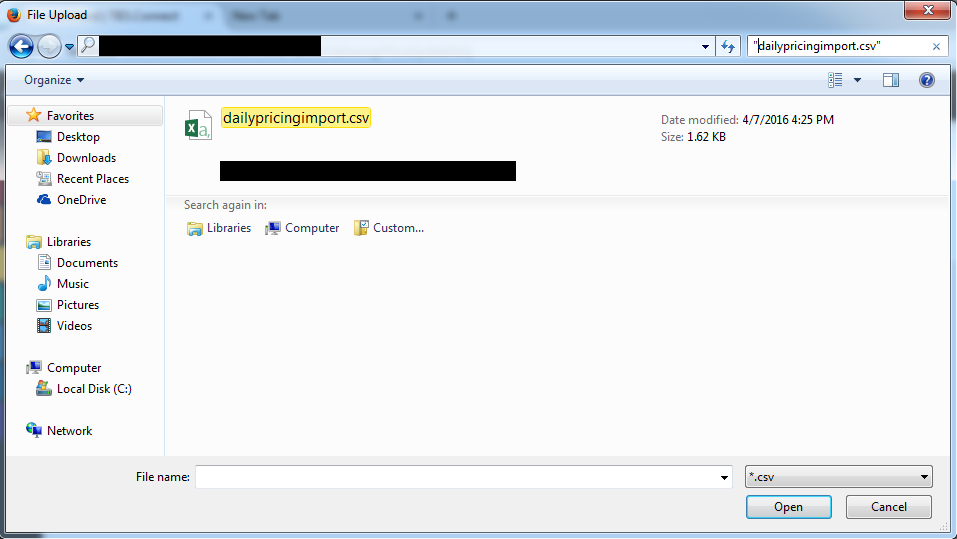
Task: Click the Back navigation arrow button
Action: point(21,46)
